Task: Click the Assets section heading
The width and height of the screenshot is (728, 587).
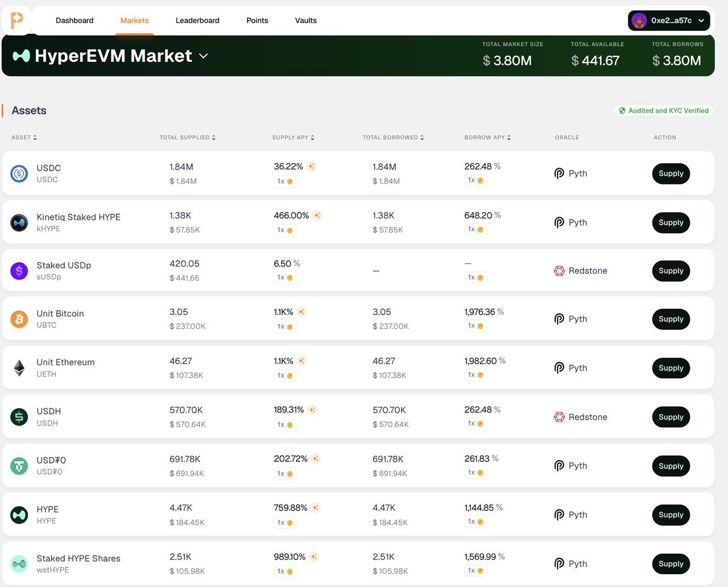Action: point(29,110)
